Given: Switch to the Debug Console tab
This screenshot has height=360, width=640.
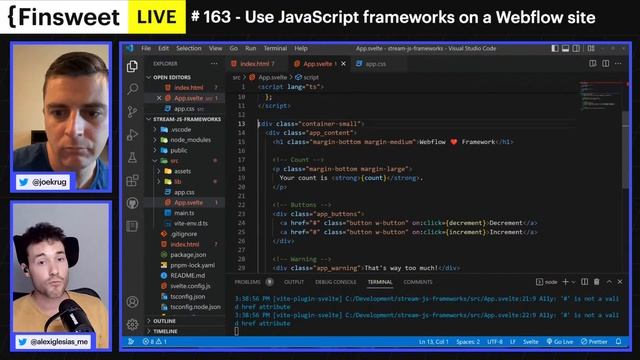Looking at the screenshot, I should tap(336, 282).
